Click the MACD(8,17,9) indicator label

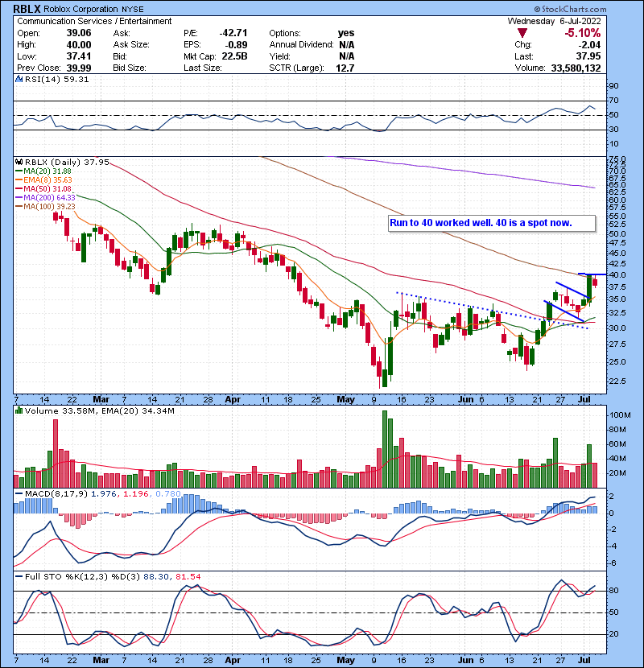56,494
